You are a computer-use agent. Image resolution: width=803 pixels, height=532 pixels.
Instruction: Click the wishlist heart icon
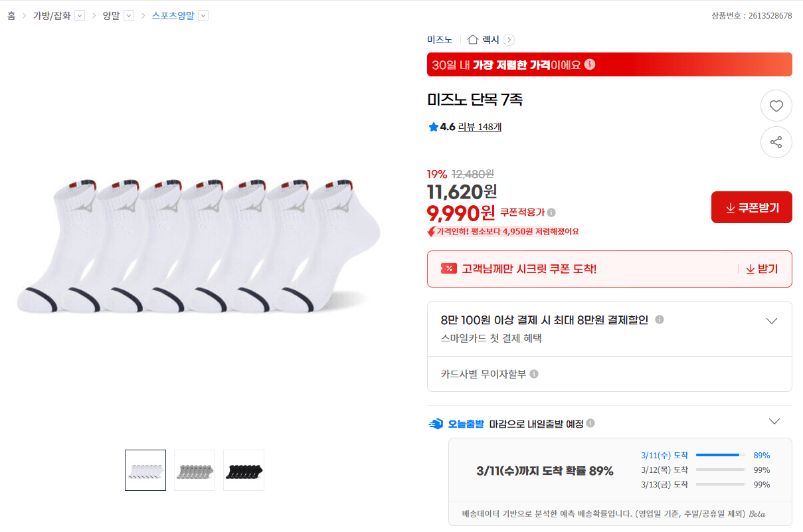tap(776, 106)
